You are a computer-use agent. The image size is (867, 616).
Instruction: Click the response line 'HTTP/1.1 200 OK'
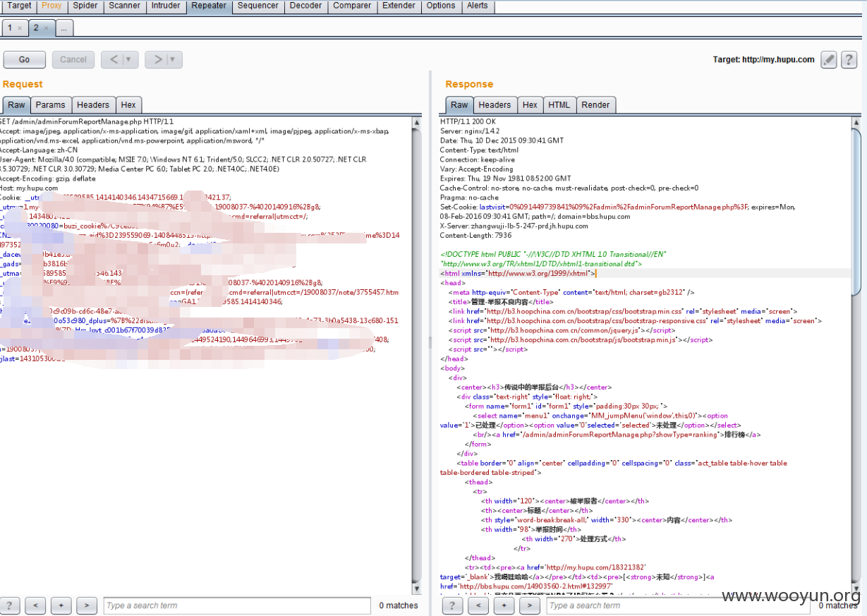click(x=468, y=121)
